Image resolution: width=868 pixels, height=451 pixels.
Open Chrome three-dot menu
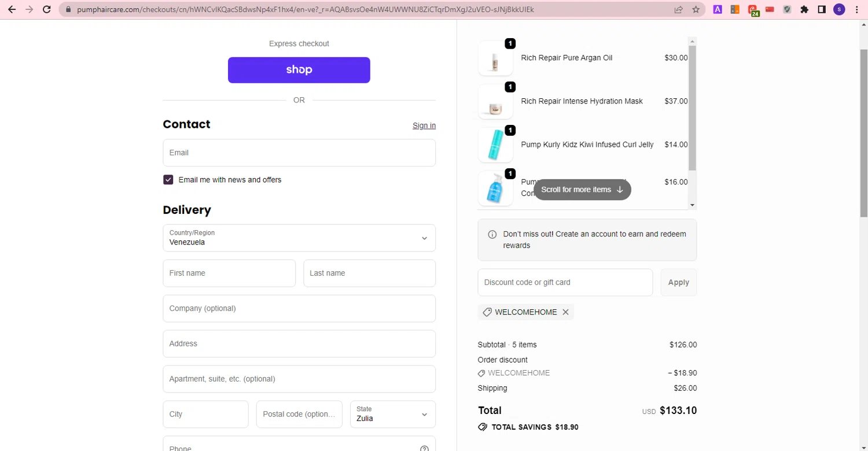click(857, 9)
